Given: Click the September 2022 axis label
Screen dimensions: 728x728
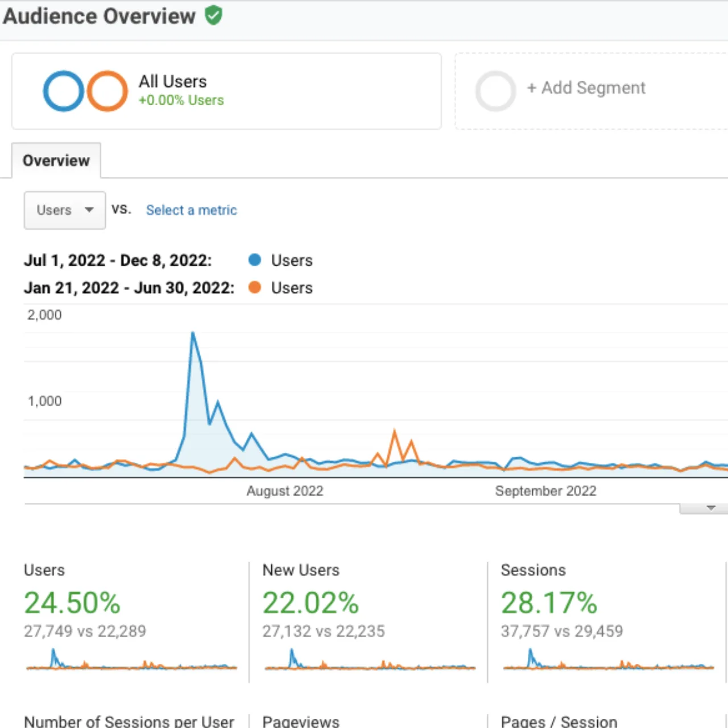Looking at the screenshot, I should coord(546,491).
